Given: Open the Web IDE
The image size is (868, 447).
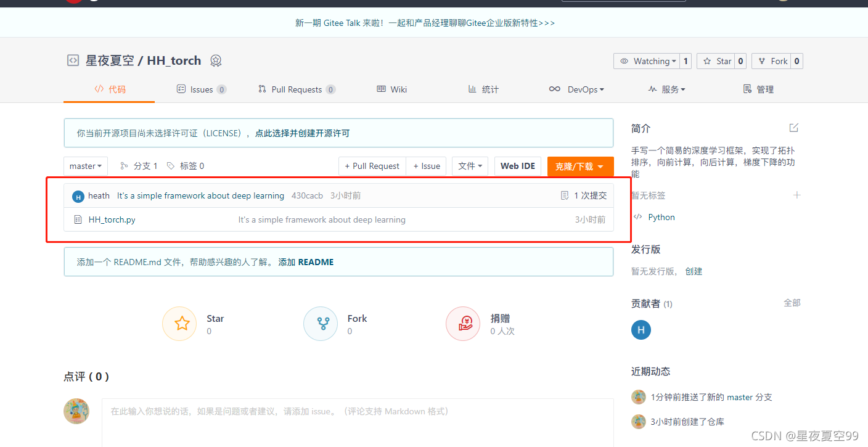Looking at the screenshot, I should tap(518, 166).
